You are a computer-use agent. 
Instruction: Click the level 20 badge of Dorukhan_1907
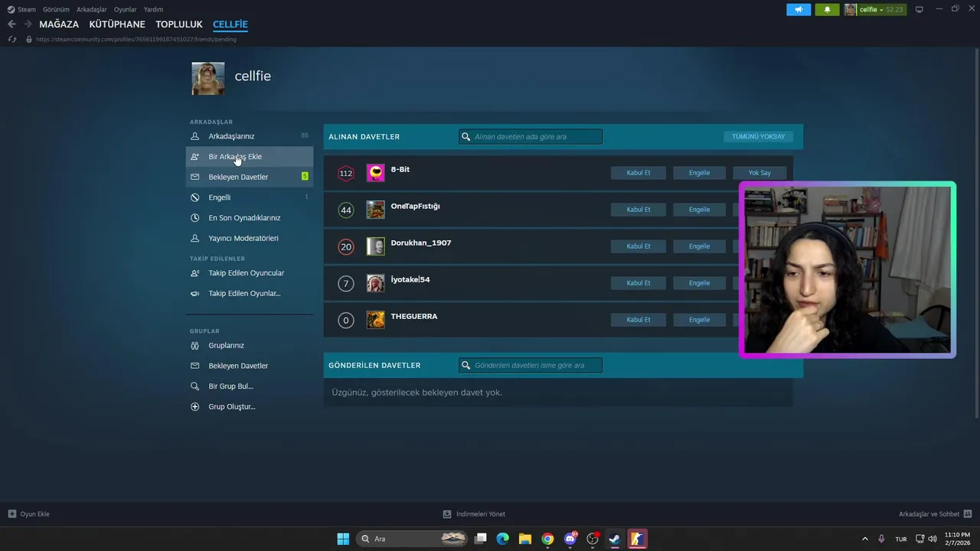point(346,246)
